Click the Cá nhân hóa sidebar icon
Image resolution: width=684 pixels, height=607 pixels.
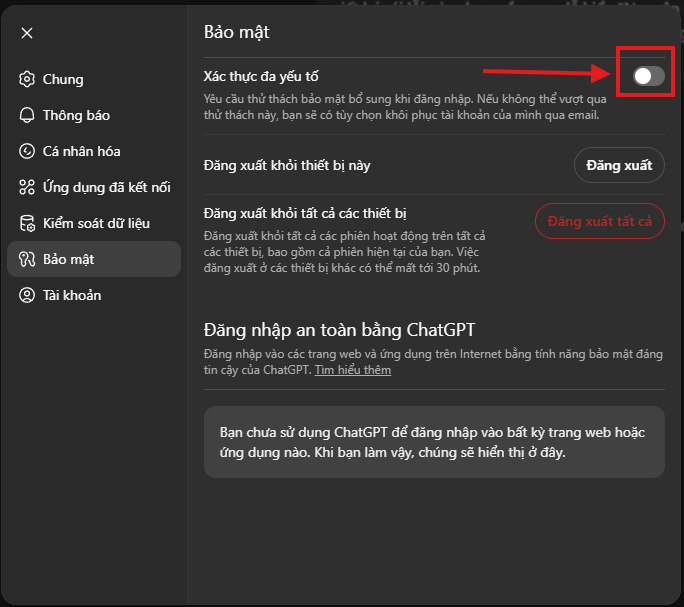pyautogui.click(x=27, y=151)
